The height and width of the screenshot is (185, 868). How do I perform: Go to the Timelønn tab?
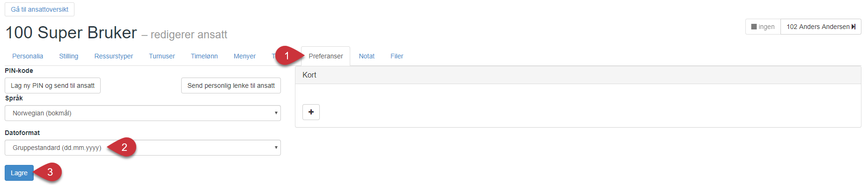(x=204, y=56)
